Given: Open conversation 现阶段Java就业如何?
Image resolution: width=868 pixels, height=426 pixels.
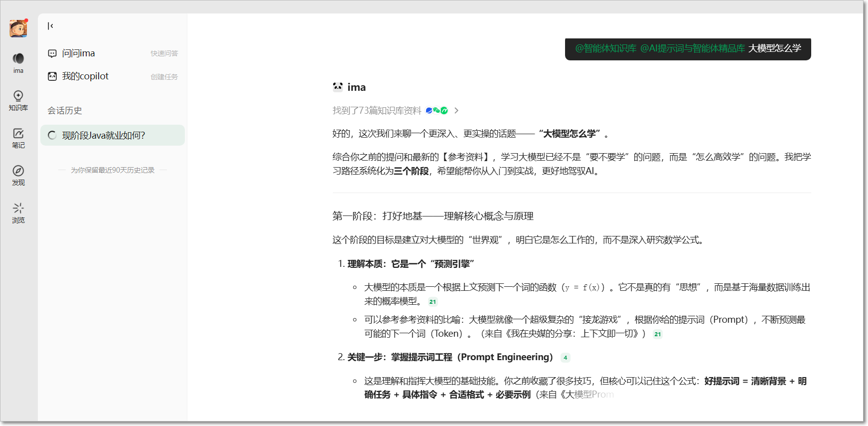Looking at the screenshot, I should [113, 135].
